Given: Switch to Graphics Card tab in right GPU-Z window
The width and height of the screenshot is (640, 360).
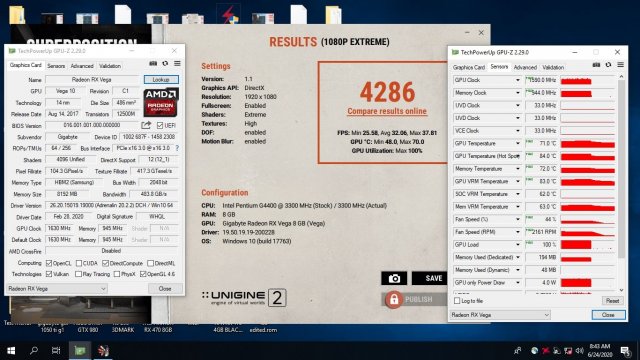Looking at the screenshot, I should (469, 67).
